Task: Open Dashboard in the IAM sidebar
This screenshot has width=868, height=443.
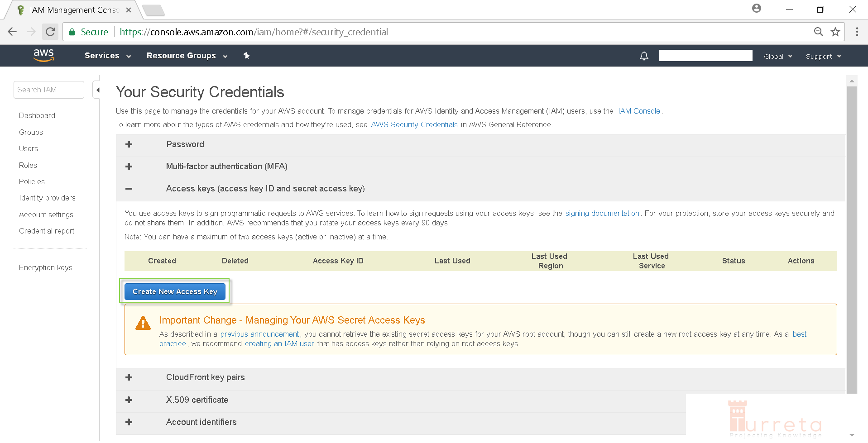Action: tap(37, 115)
